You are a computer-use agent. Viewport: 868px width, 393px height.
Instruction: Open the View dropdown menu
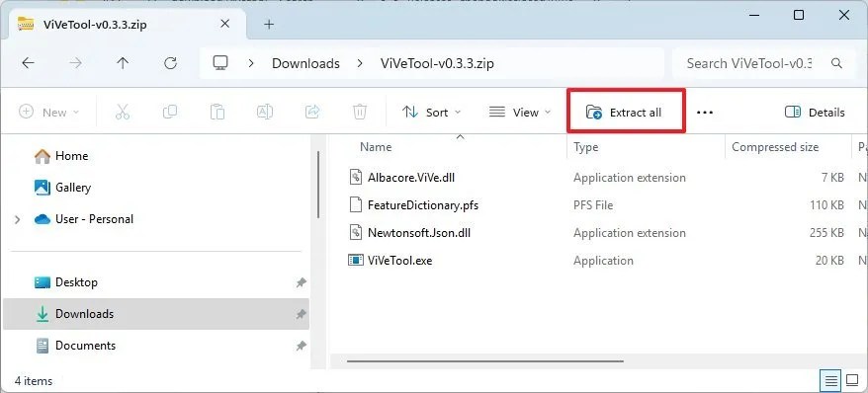click(520, 113)
